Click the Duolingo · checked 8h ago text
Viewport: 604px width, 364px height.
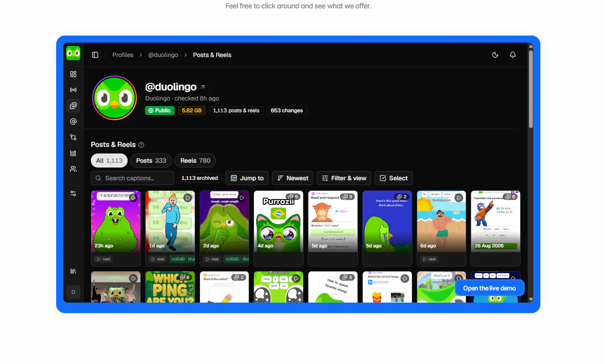click(182, 98)
